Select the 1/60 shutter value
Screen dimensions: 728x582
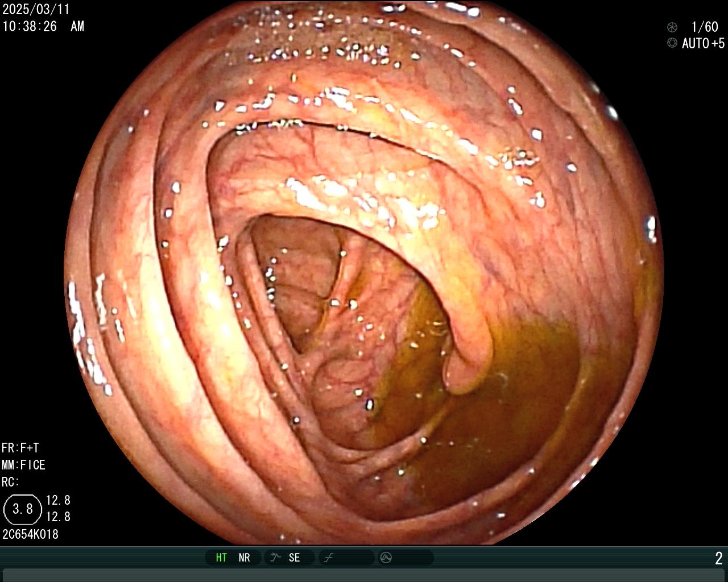[x=705, y=27]
